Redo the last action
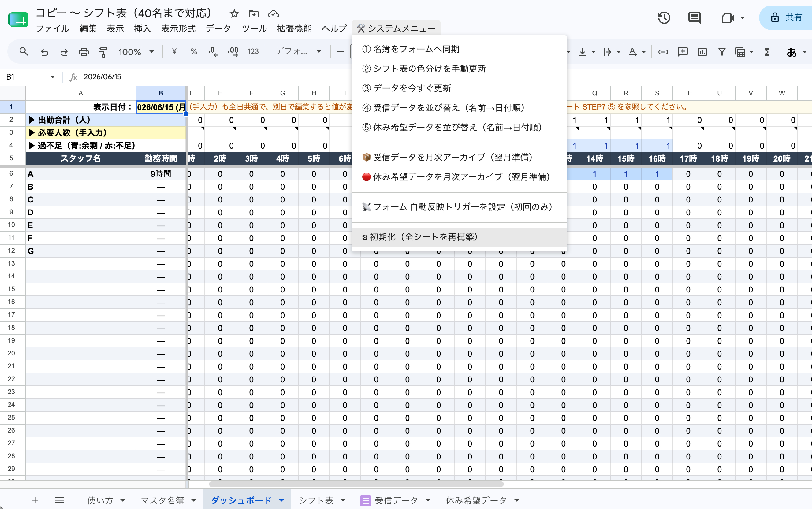 [64, 52]
